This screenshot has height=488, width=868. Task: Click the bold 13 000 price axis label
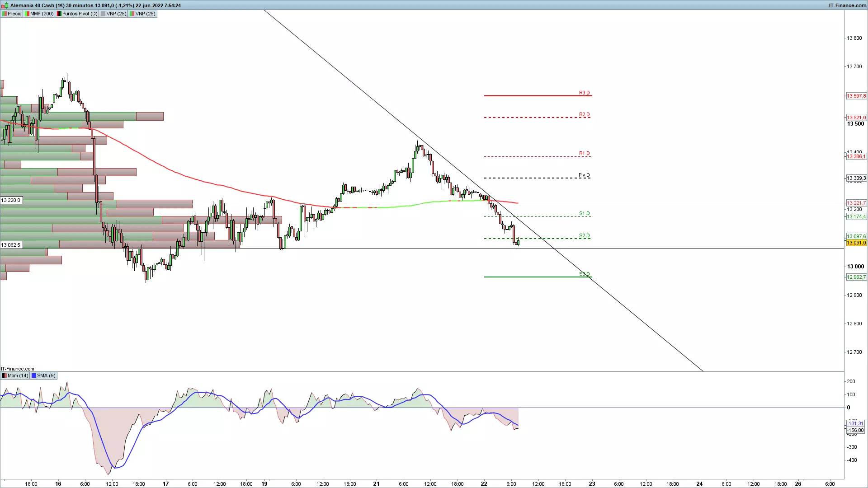click(x=855, y=267)
